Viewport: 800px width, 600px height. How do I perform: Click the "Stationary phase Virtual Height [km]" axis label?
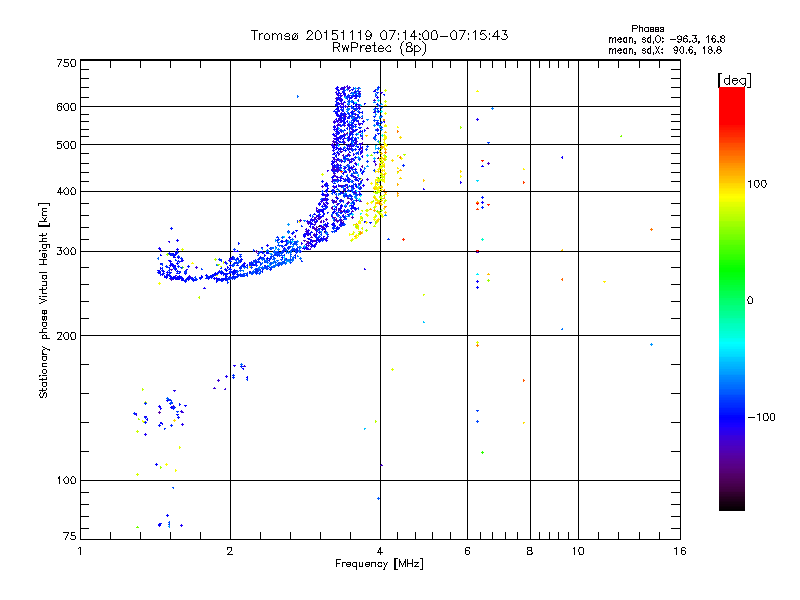[44, 301]
